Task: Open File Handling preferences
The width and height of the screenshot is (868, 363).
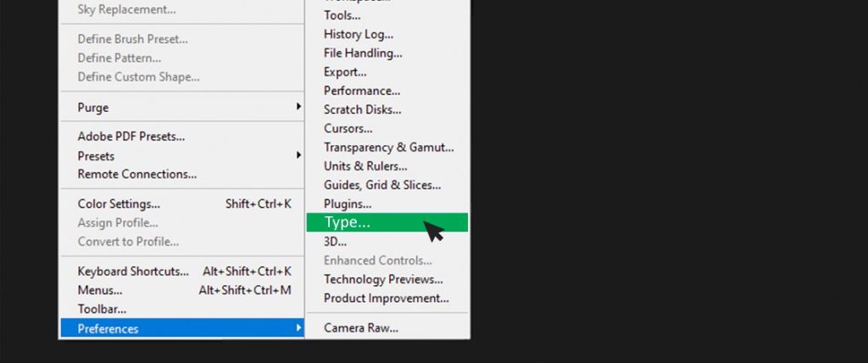Action: click(x=363, y=53)
